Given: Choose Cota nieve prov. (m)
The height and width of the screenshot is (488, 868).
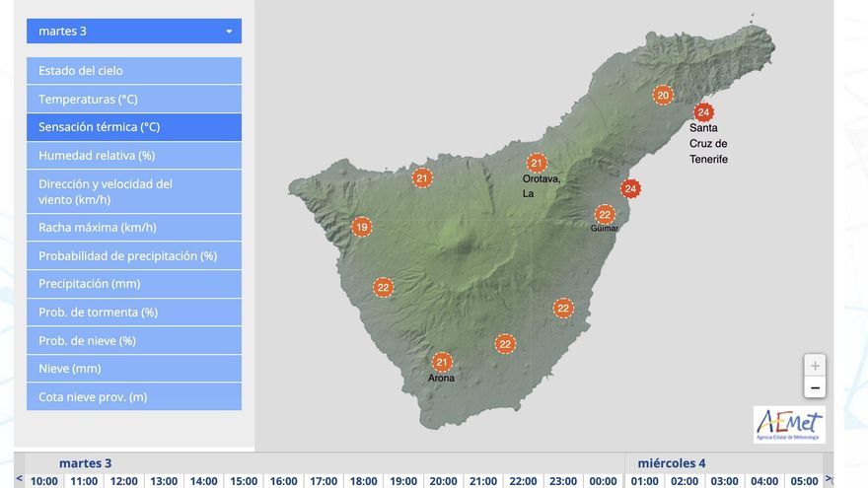Looking at the screenshot, I should click(x=134, y=396).
